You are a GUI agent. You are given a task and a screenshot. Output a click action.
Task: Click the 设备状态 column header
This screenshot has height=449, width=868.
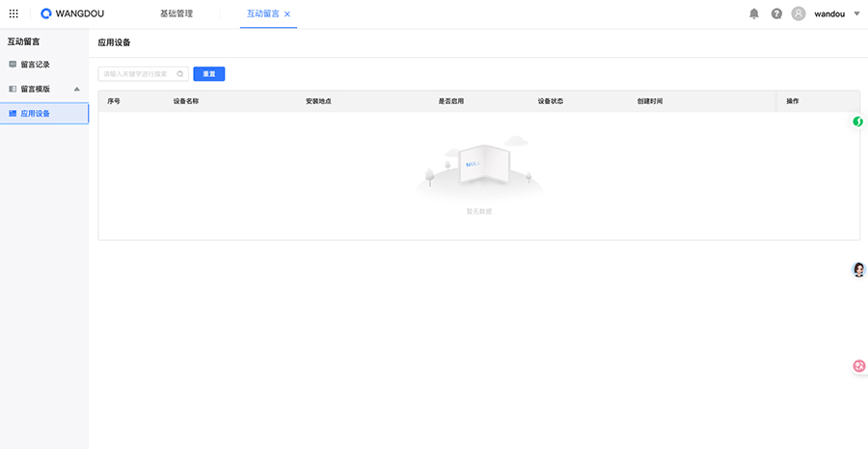pyautogui.click(x=551, y=102)
